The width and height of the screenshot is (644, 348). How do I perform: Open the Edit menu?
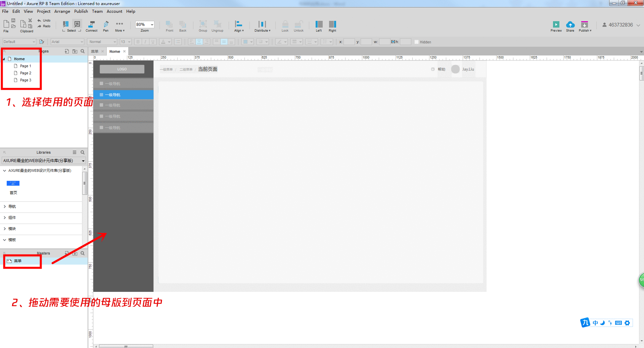pos(16,11)
